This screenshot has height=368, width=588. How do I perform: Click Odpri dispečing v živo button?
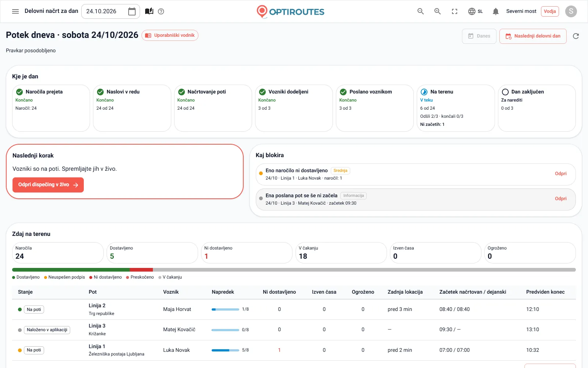coord(48,185)
